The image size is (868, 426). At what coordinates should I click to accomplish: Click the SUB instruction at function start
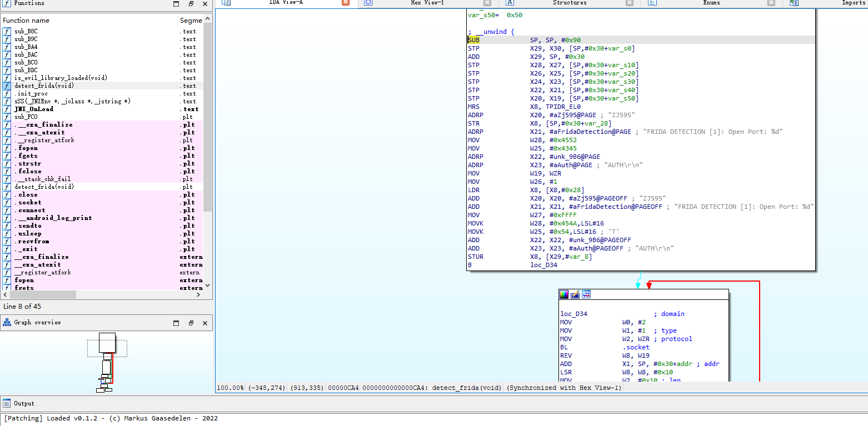coord(473,40)
